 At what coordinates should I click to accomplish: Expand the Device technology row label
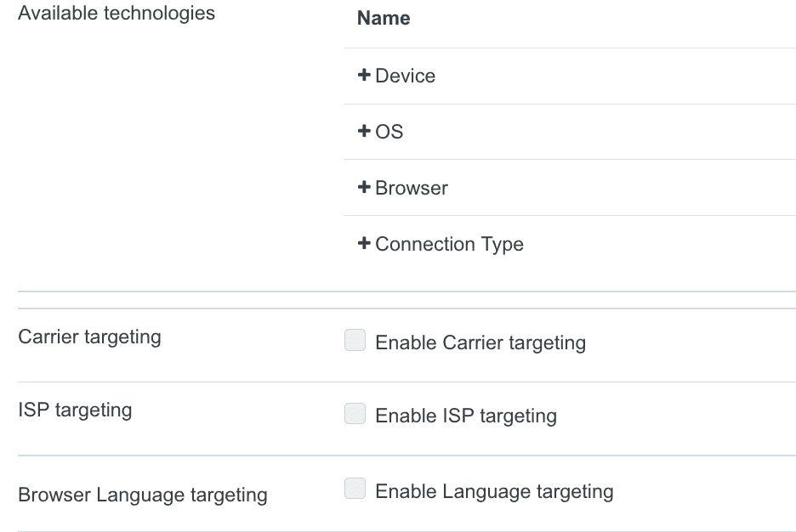tap(406, 76)
